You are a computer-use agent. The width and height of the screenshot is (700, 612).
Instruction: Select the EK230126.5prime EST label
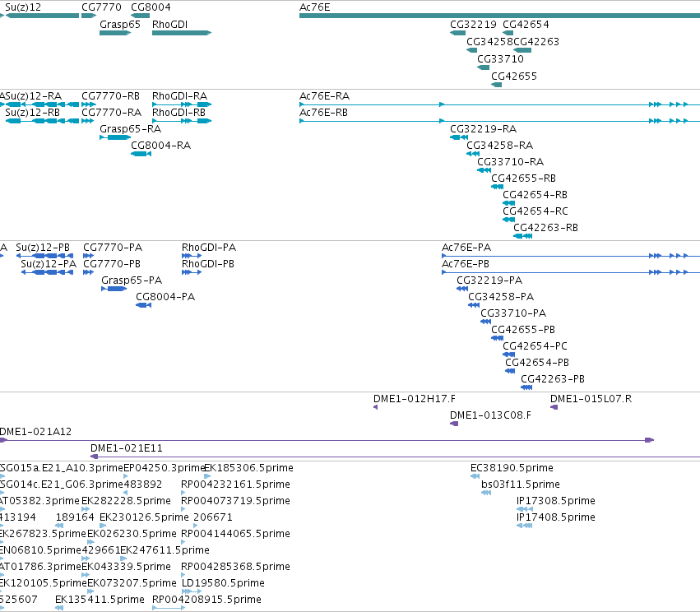tap(144, 517)
